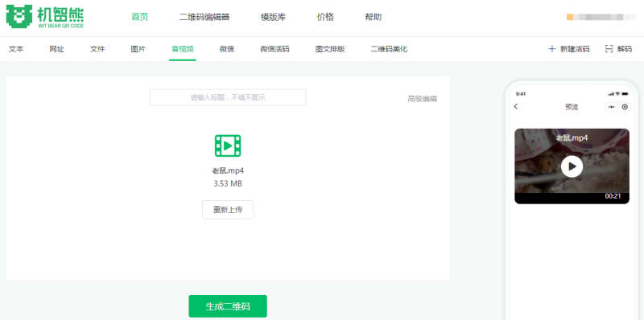Switch to the 二维码美化 tab

[x=390, y=49]
